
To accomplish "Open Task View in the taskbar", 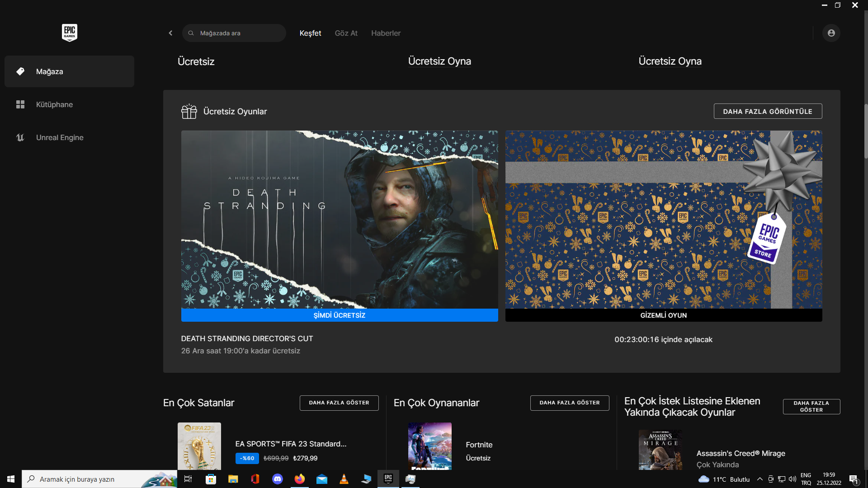I will tap(188, 479).
